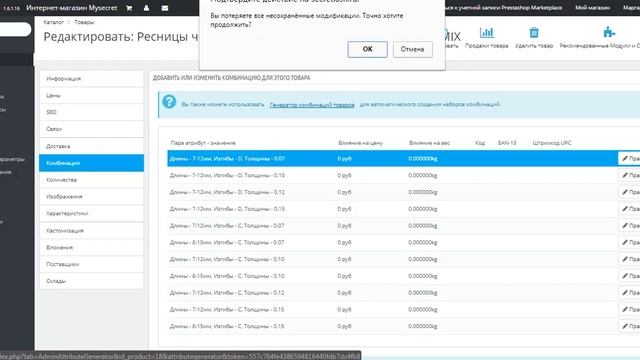Focus the search field in top-left sidebar
This screenshot has width=640, height=360.
(x=15, y=29)
